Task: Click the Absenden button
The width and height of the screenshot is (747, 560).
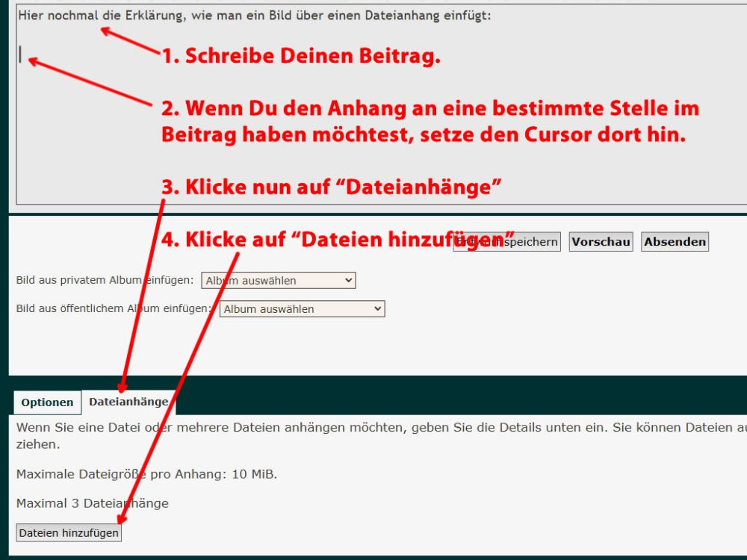Action: [x=675, y=242]
